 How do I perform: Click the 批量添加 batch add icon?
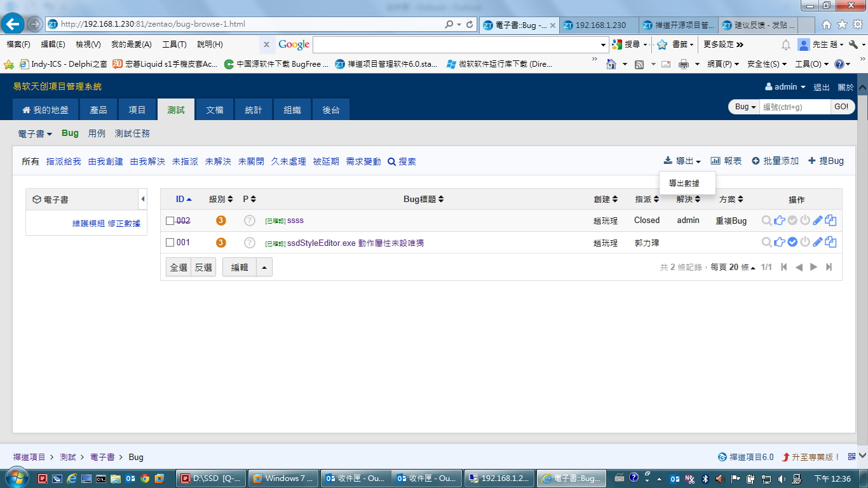(x=756, y=161)
